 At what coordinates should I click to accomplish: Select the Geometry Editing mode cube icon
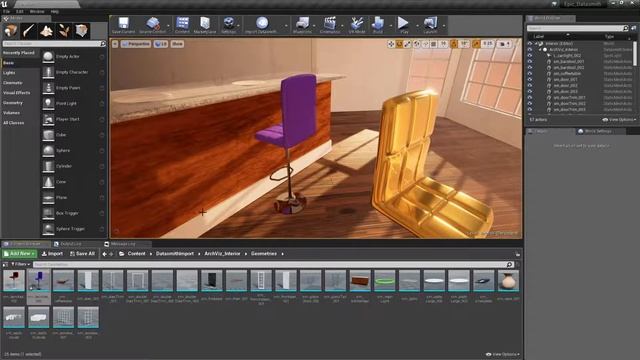click(x=82, y=31)
